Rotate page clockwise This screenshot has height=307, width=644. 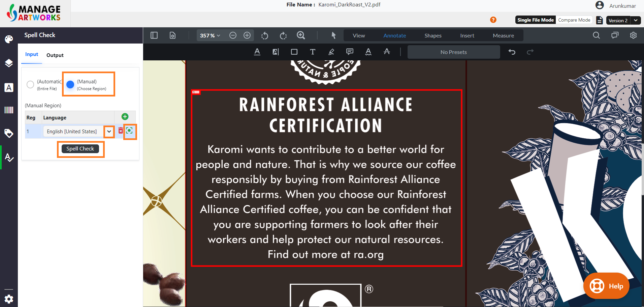(x=283, y=35)
